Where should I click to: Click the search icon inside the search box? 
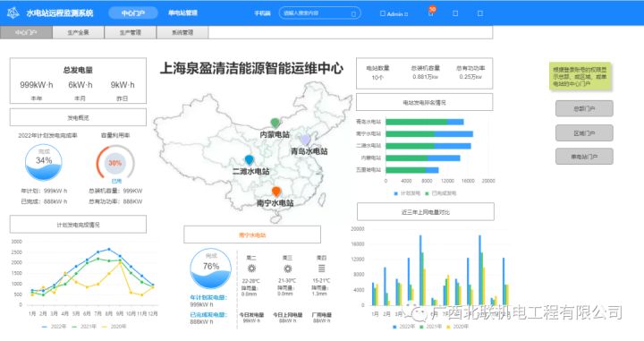(353, 13)
